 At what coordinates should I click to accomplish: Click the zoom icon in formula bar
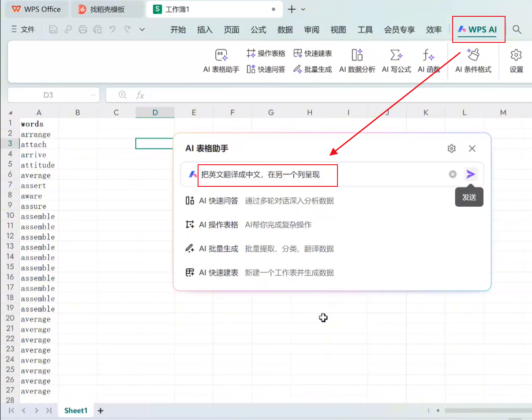123,95
